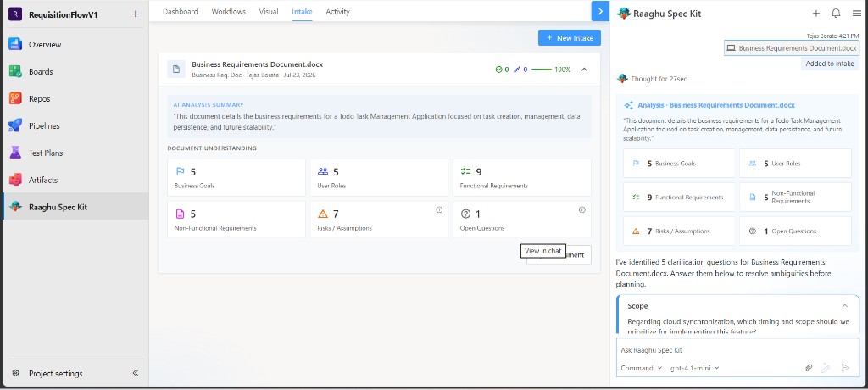Click the sparkle icon beside Analysis heading
Image resolution: width=868 pixels, height=390 pixels.
(x=628, y=105)
